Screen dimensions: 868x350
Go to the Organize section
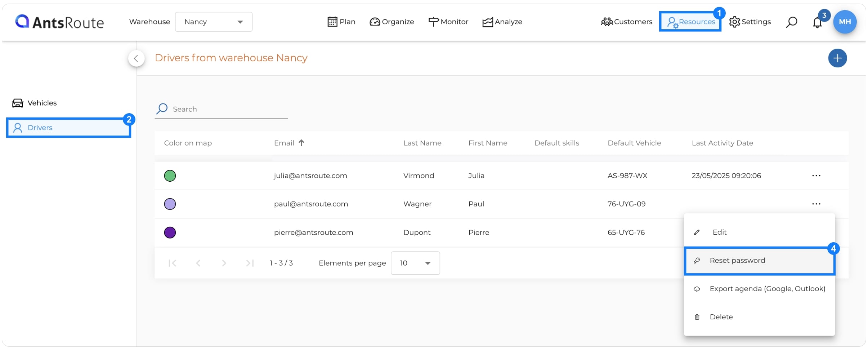pos(392,22)
